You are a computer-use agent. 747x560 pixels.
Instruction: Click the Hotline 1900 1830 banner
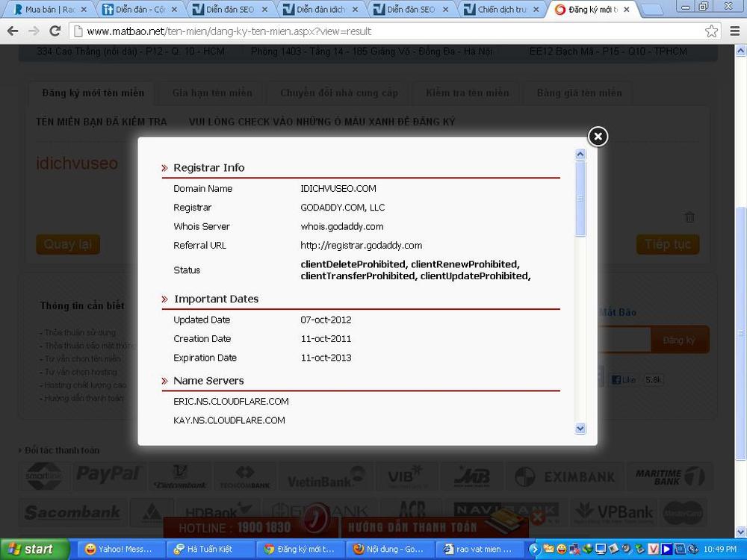tap(250, 526)
